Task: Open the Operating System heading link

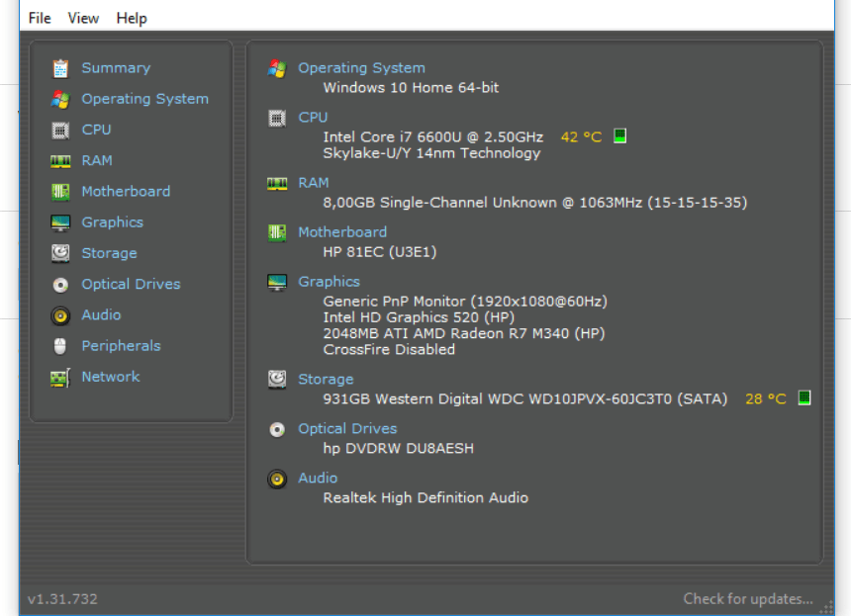Action: point(361,68)
